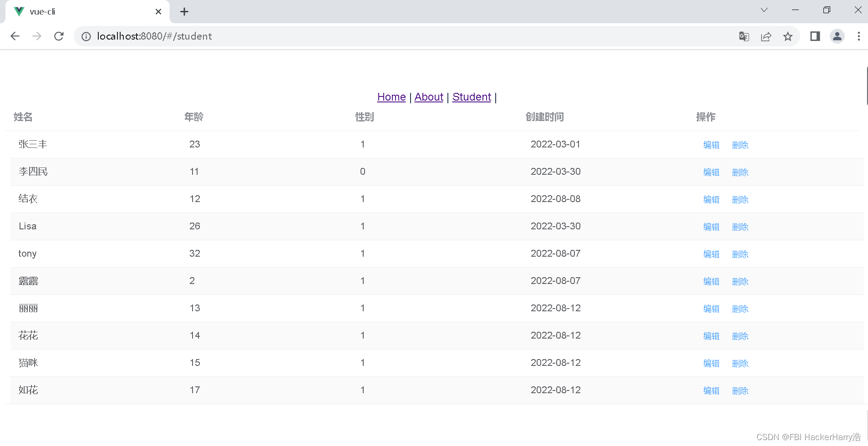Click 删除 for the Lisa row

pyautogui.click(x=740, y=227)
